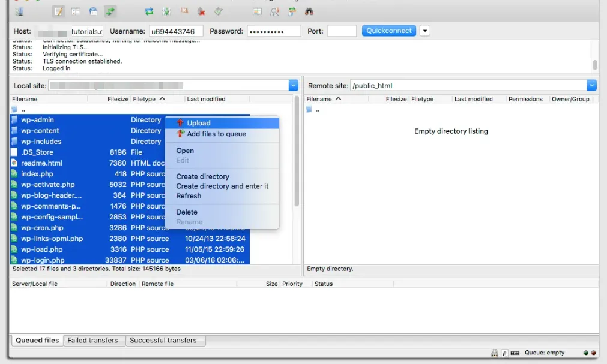The image size is (607, 364).
Task: Open the Quickconnect history dropdown
Action: (424, 31)
